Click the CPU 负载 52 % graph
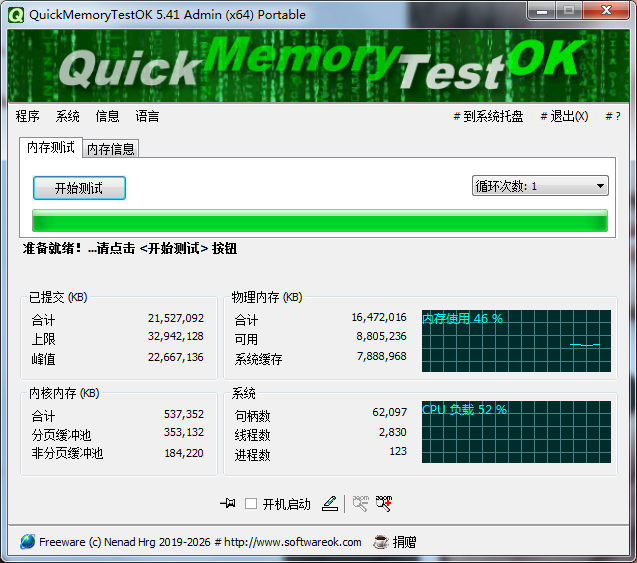637x563 pixels. pos(516,432)
